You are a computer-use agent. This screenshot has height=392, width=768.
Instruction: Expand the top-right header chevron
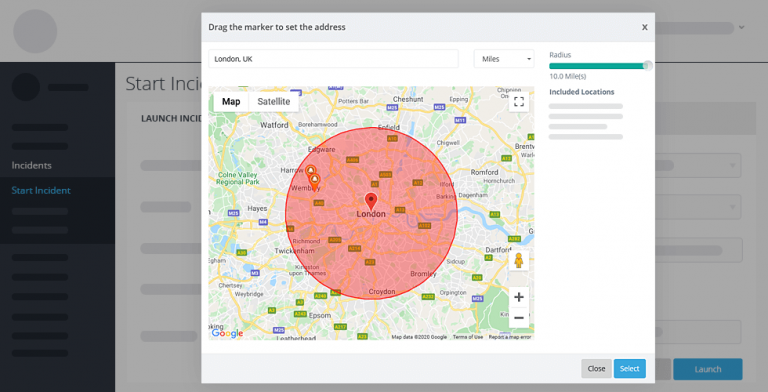(742, 27)
